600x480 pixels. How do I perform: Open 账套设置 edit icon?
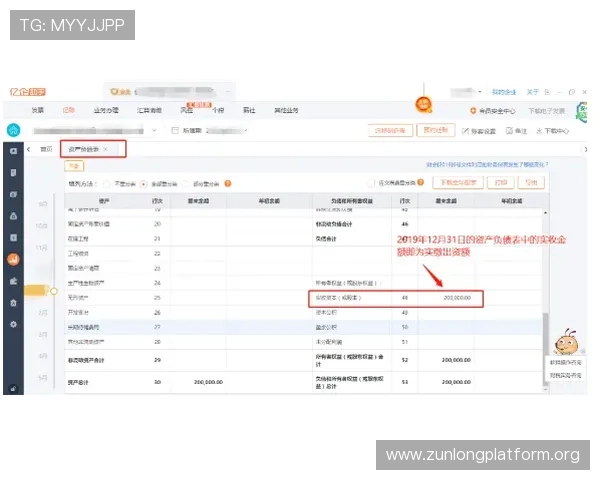(x=465, y=131)
